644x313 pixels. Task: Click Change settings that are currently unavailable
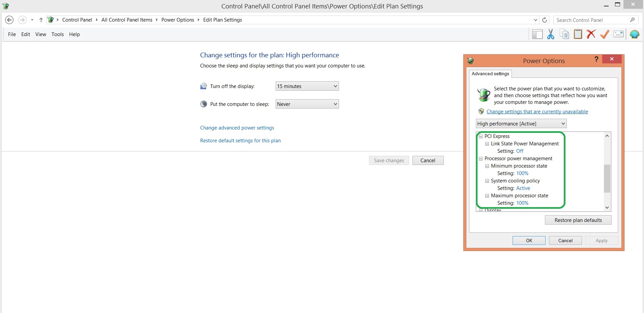coord(537,112)
